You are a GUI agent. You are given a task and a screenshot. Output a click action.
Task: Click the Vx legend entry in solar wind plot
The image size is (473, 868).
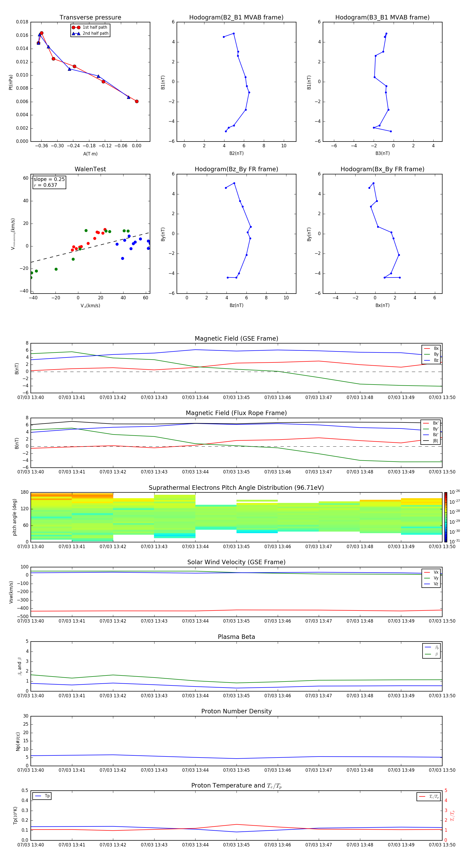(431, 572)
